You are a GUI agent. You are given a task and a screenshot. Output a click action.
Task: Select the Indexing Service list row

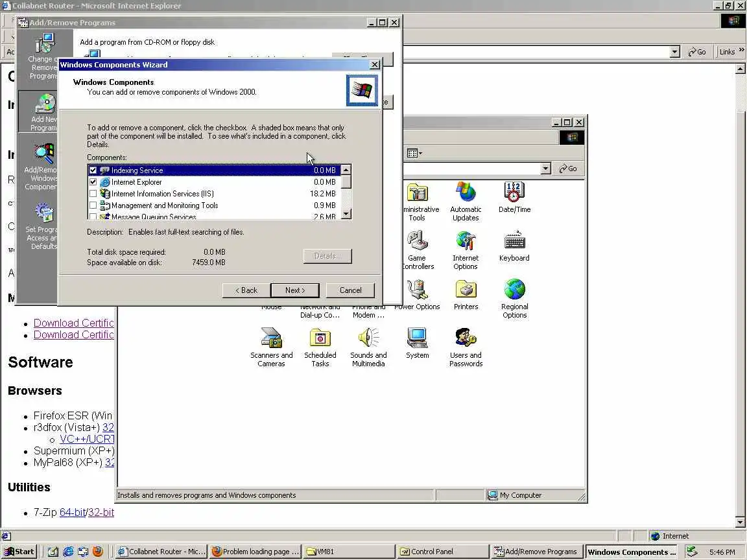coord(215,170)
